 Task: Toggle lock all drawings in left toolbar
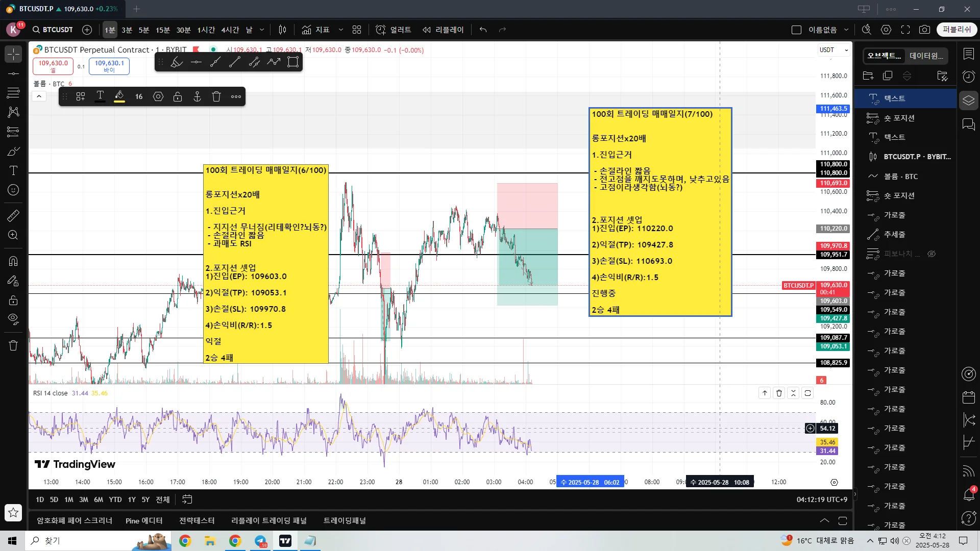pos(13,300)
